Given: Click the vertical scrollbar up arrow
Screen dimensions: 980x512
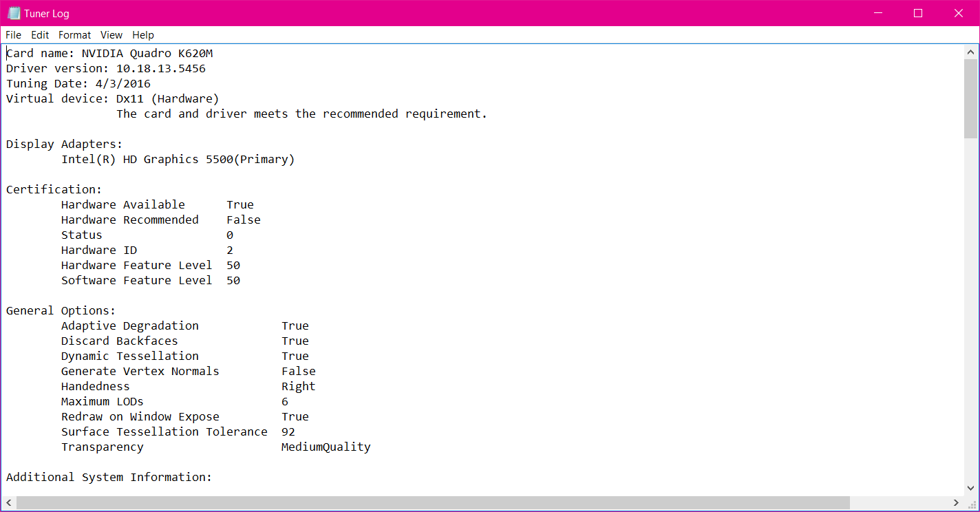Looking at the screenshot, I should coord(970,52).
